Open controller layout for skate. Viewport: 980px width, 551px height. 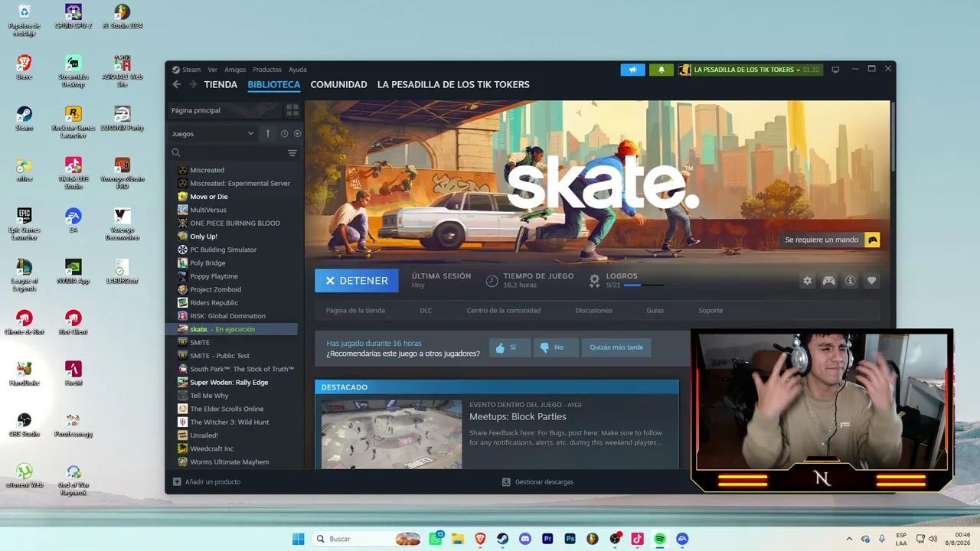828,281
